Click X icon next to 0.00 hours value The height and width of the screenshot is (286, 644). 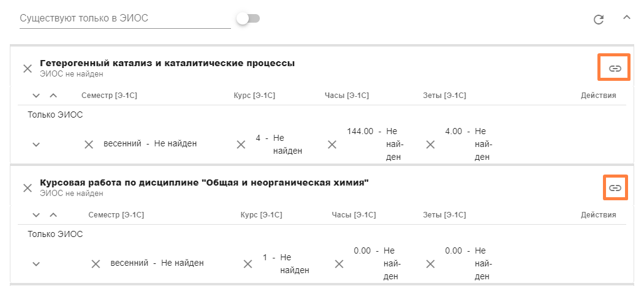point(339,264)
